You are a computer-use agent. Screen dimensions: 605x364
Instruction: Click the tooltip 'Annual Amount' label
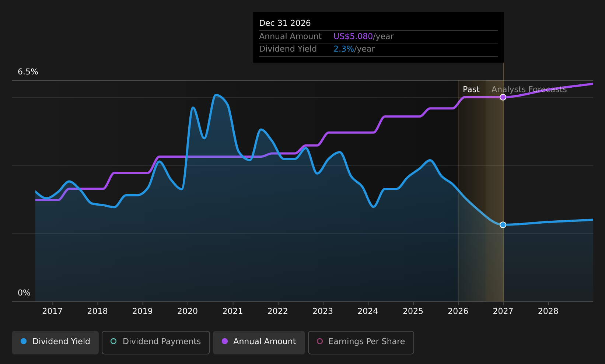290,36
